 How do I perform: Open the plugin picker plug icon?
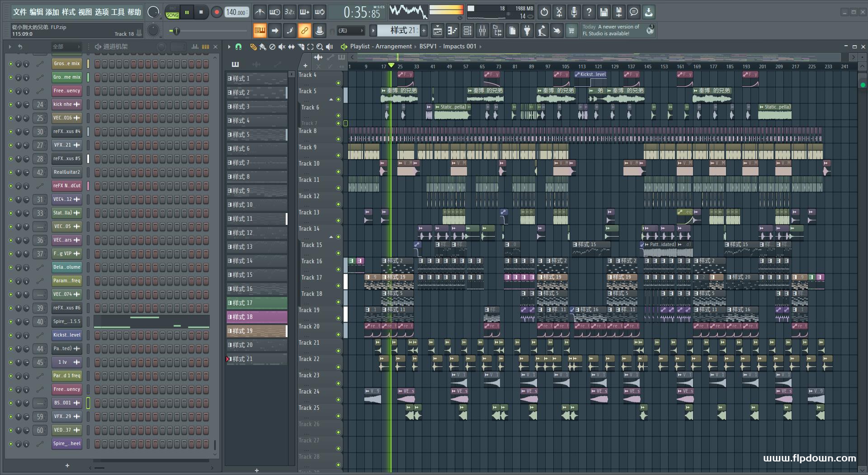pos(527,31)
